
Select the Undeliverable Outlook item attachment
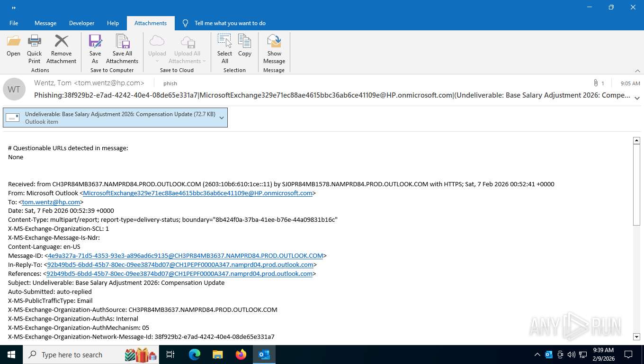click(115, 118)
